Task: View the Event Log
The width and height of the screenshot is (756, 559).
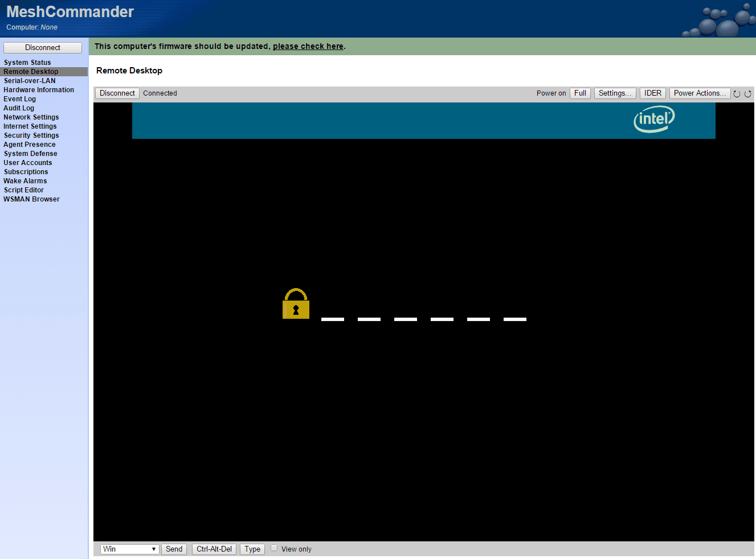Action: click(x=19, y=99)
